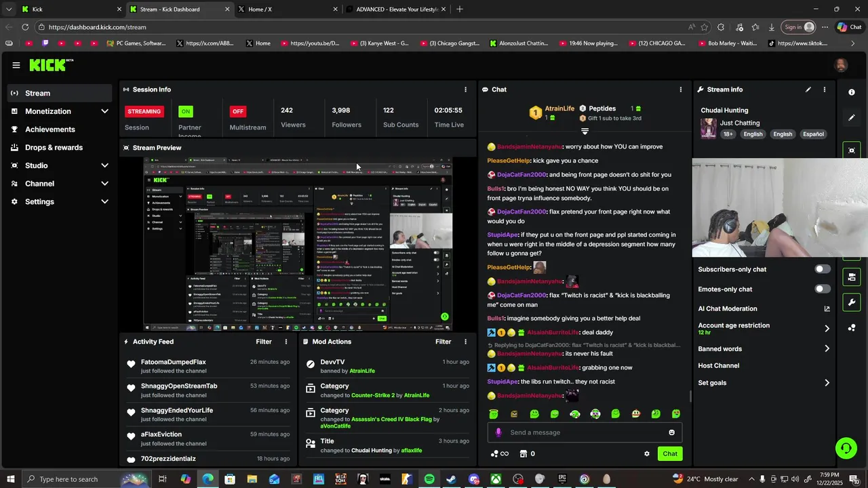Image resolution: width=868 pixels, height=488 pixels.
Task: Click the green Chat send button
Action: coord(670,454)
